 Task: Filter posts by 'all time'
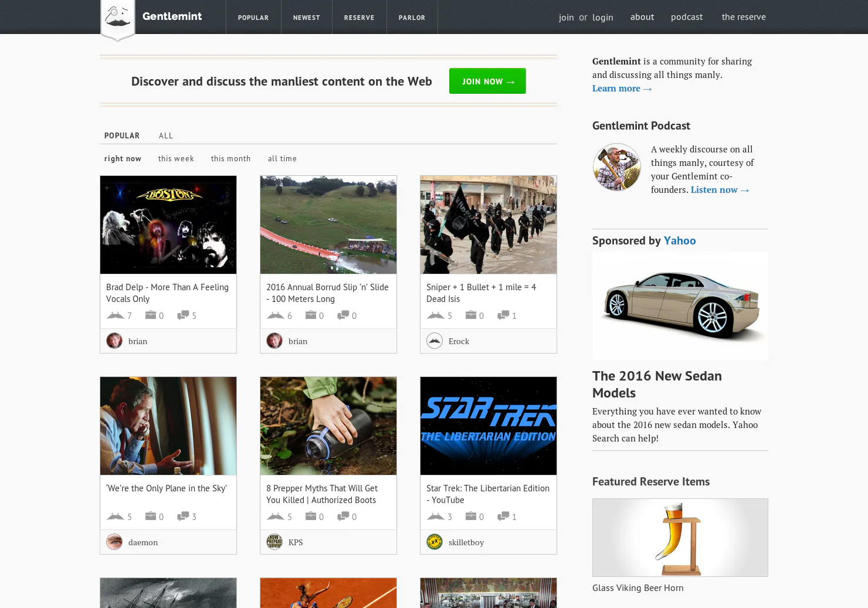[282, 158]
